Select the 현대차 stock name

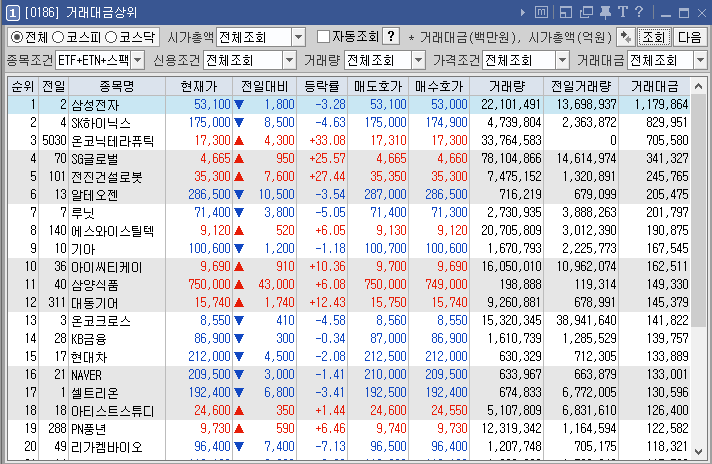[89, 357]
